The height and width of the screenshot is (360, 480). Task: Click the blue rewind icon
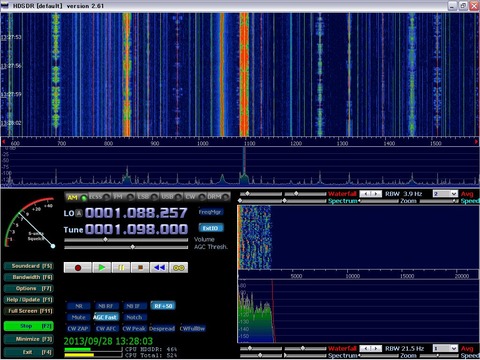(159, 268)
